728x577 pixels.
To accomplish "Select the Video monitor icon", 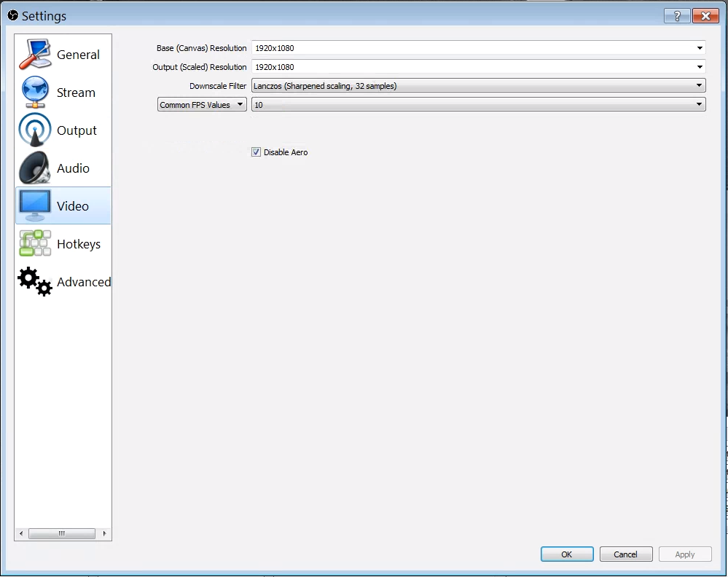I will click(35, 205).
